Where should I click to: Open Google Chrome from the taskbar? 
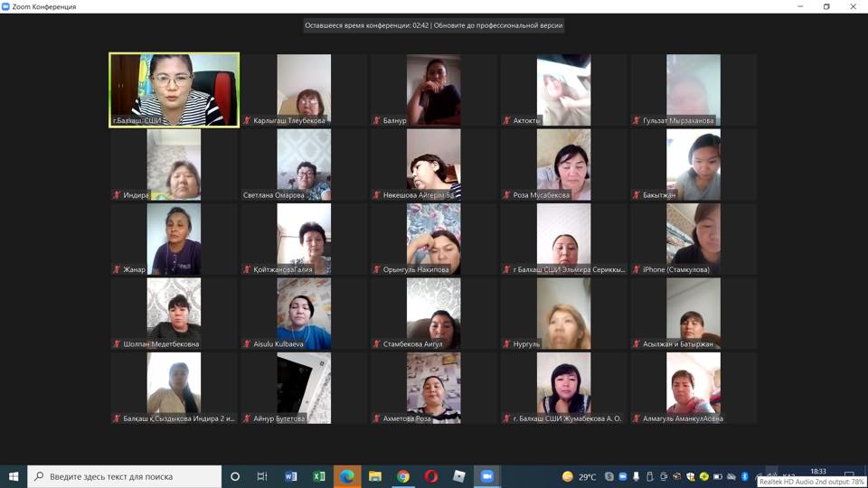pos(402,476)
